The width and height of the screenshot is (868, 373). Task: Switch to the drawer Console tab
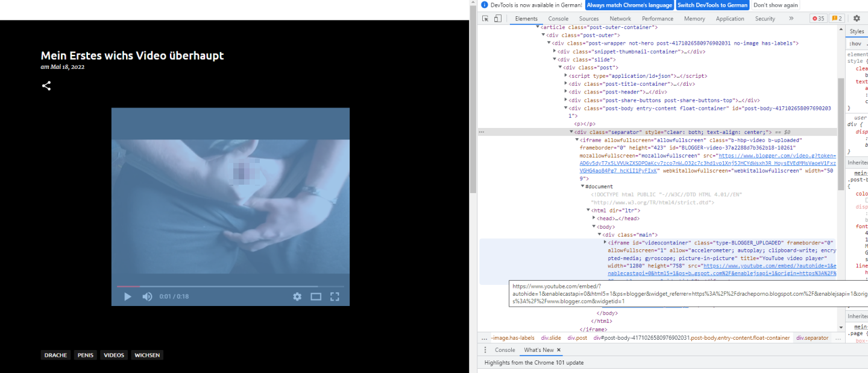[x=505, y=350]
